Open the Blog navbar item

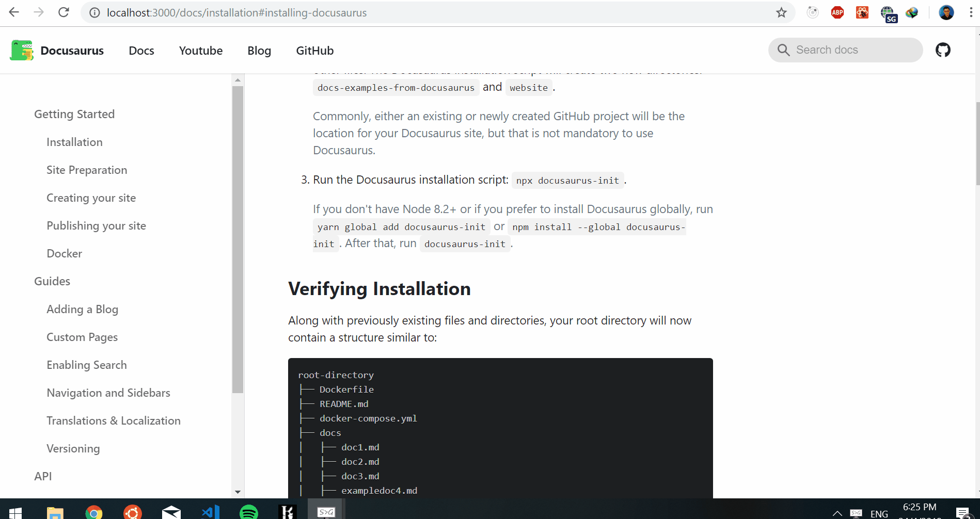pyautogui.click(x=259, y=51)
